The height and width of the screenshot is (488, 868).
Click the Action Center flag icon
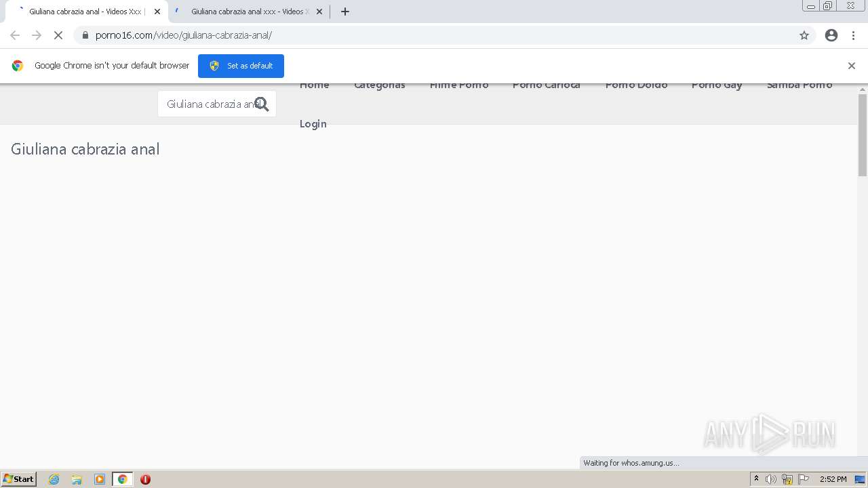tap(804, 479)
